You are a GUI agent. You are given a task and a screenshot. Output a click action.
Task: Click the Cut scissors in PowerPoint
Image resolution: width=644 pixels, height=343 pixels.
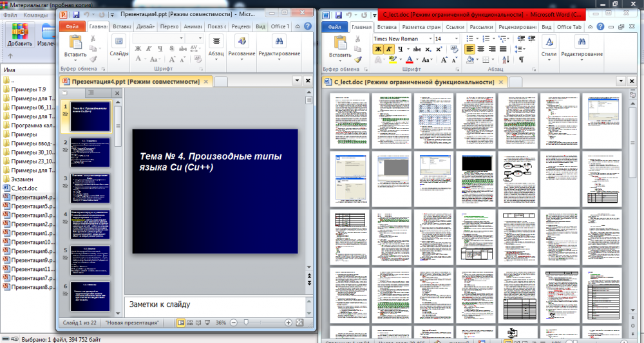point(93,39)
